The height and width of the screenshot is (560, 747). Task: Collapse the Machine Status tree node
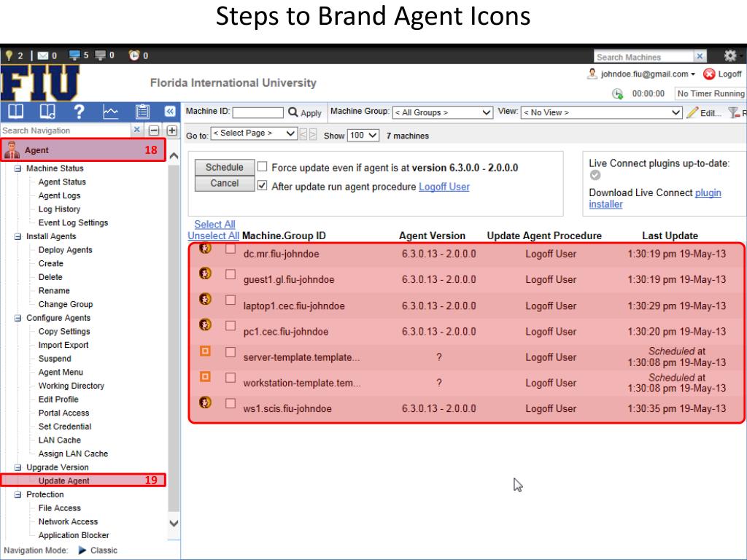18,168
